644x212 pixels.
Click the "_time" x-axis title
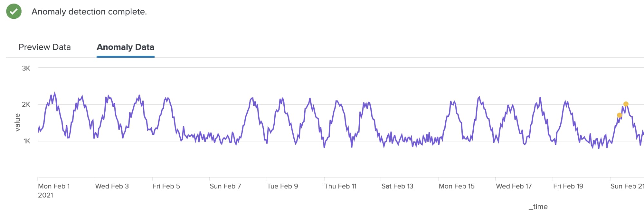point(538,207)
